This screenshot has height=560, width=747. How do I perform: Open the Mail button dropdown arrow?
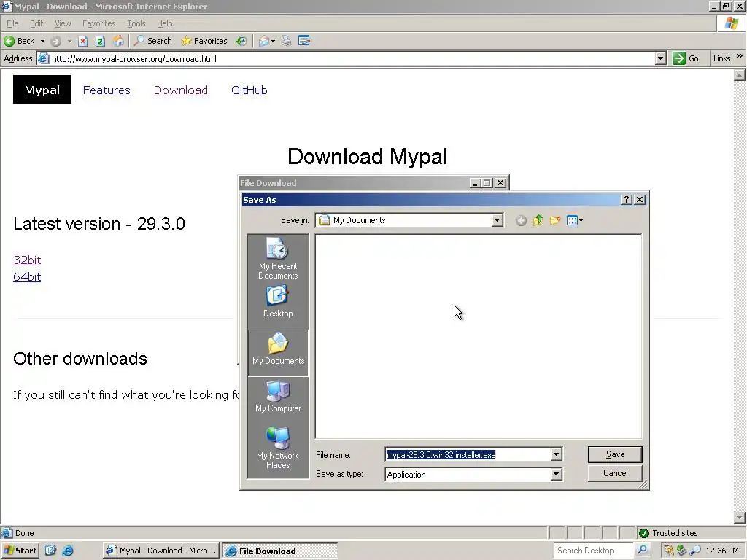click(273, 41)
